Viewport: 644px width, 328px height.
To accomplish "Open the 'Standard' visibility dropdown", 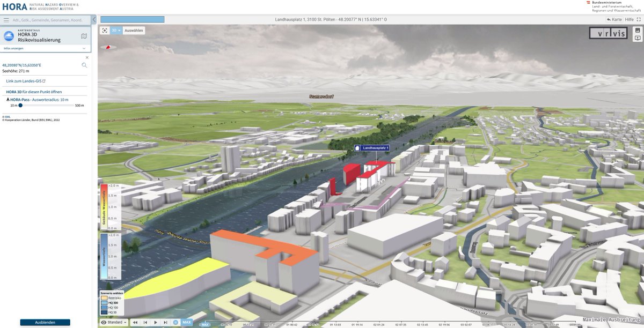I will [x=114, y=323].
